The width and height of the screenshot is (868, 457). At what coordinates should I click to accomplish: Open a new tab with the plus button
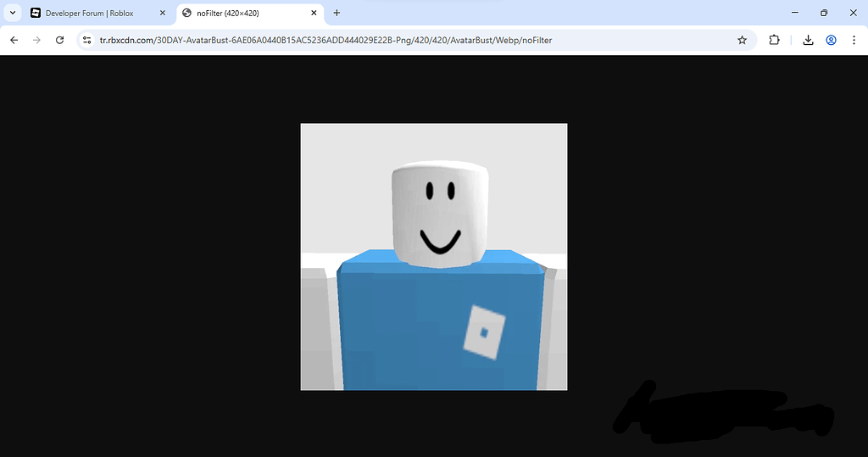click(x=337, y=13)
